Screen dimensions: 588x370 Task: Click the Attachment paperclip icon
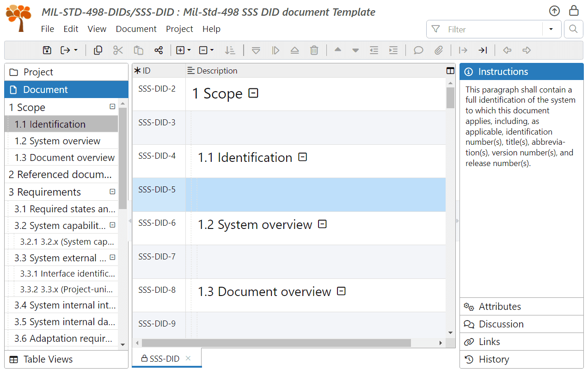pyautogui.click(x=439, y=50)
